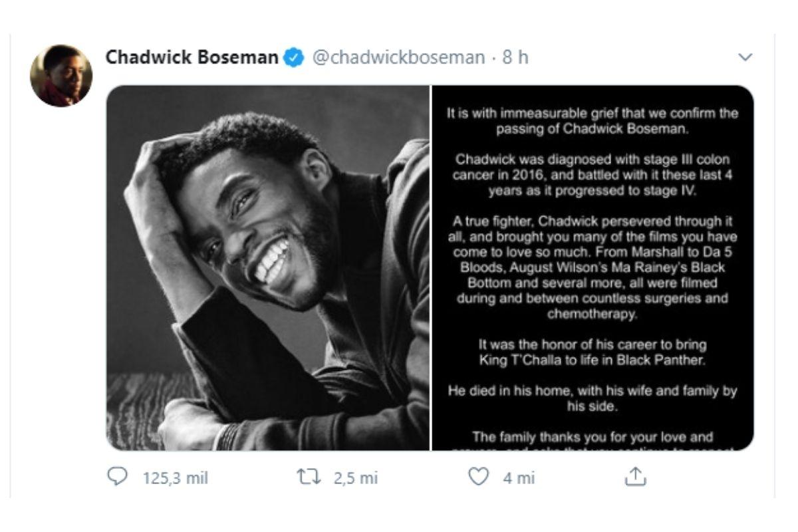Viewport: 798px width, 532px height.
Task: Open the black-and-white smiling portrait photo
Action: 268,268
